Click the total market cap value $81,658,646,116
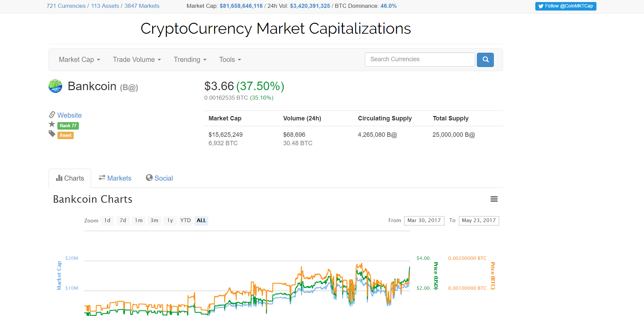This screenshot has width=644, height=316. 241,6
